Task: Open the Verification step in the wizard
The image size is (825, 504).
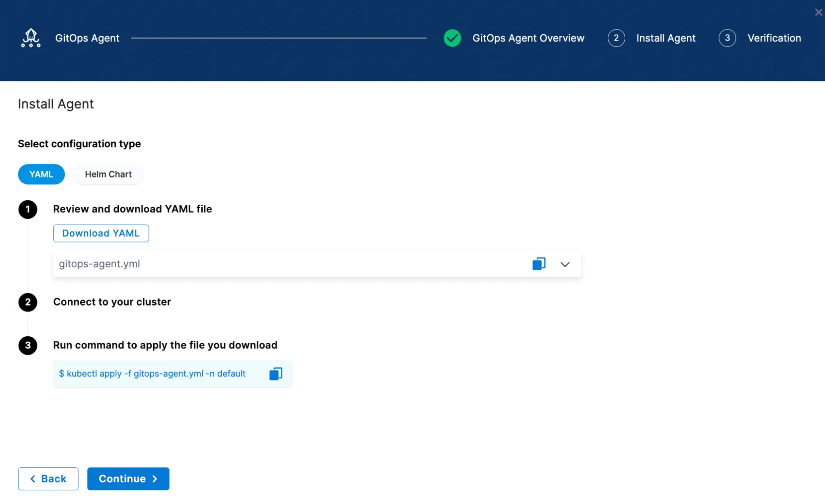Action: point(774,38)
